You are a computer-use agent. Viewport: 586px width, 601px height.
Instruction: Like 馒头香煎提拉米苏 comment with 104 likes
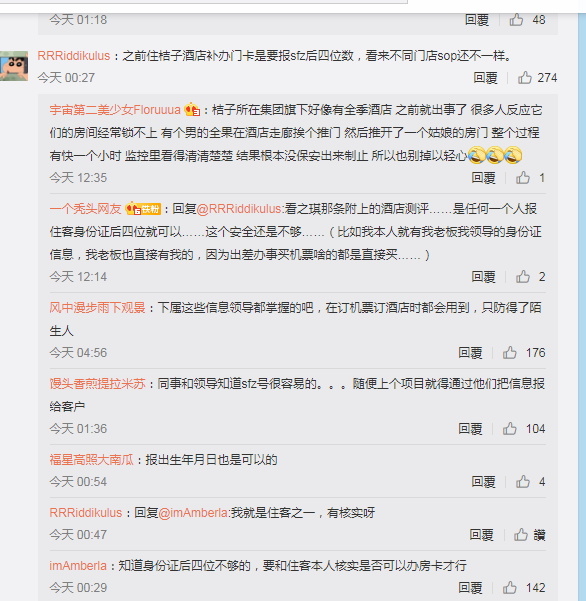pyautogui.click(x=509, y=428)
